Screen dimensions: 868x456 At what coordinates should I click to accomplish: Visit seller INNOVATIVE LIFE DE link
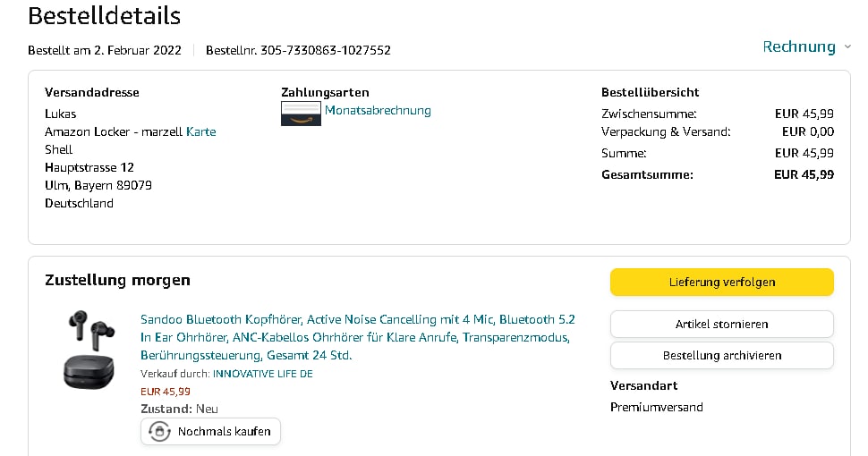[262, 374]
